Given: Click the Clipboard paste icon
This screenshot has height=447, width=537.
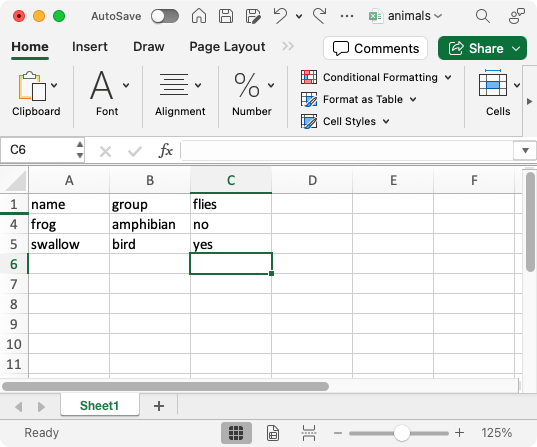Looking at the screenshot, I should (x=33, y=86).
